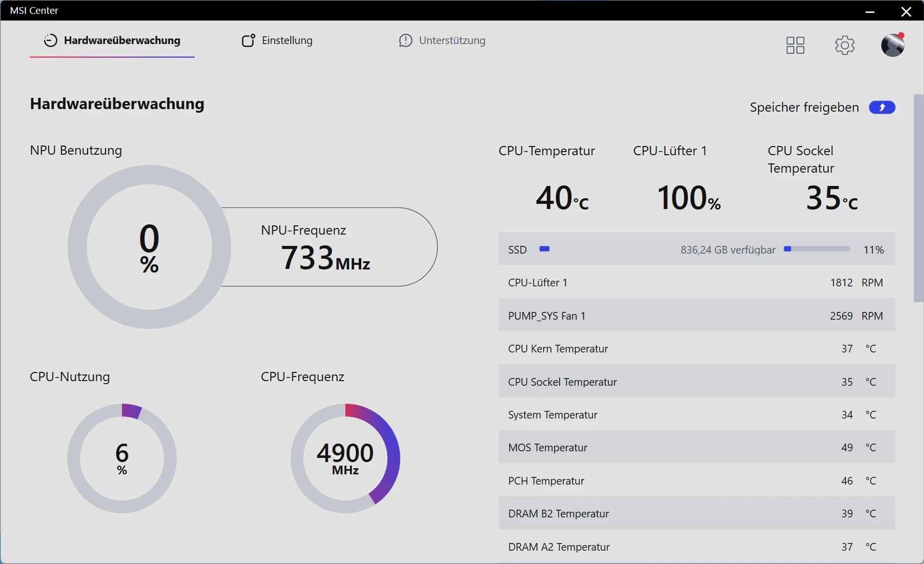This screenshot has width=924, height=564.
Task: Click the Einstellung tab icon
Action: 248,40
